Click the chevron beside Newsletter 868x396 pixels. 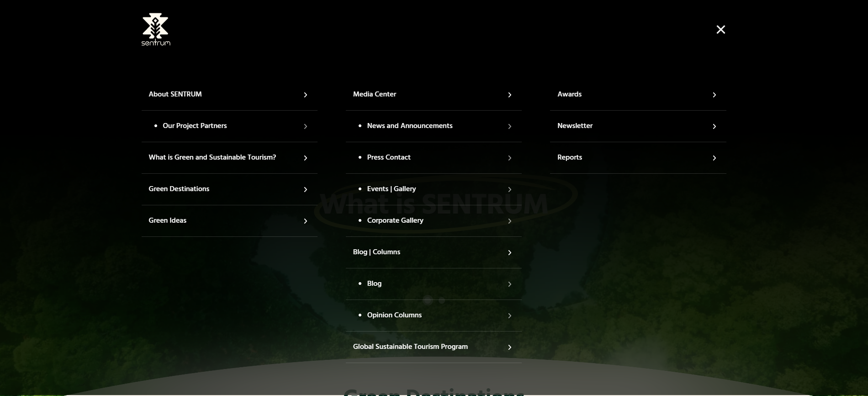click(714, 126)
